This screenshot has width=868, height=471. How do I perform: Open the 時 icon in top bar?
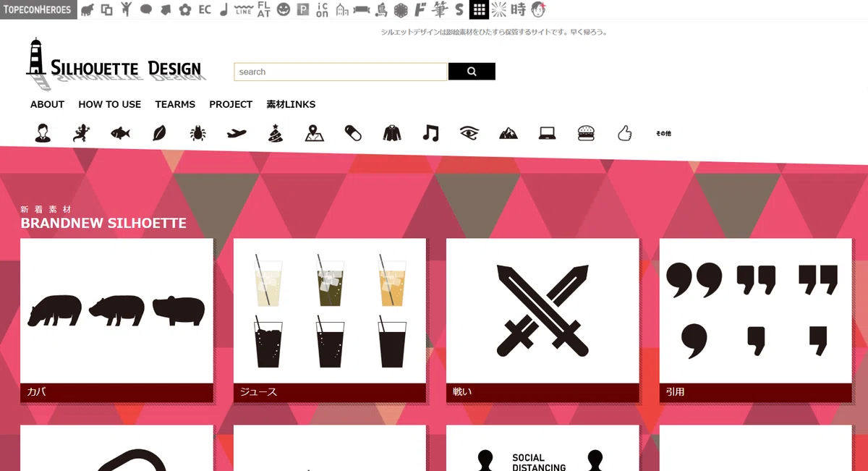(x=518, y=9)
